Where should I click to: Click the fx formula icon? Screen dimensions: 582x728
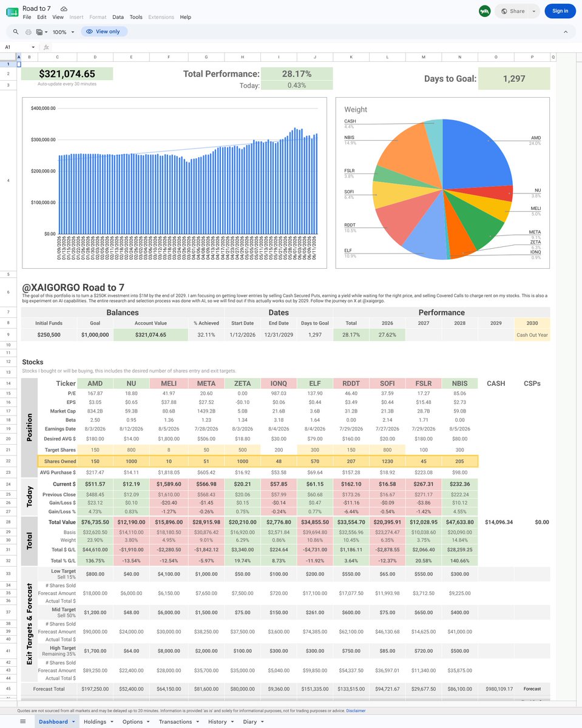coord(47,47)
